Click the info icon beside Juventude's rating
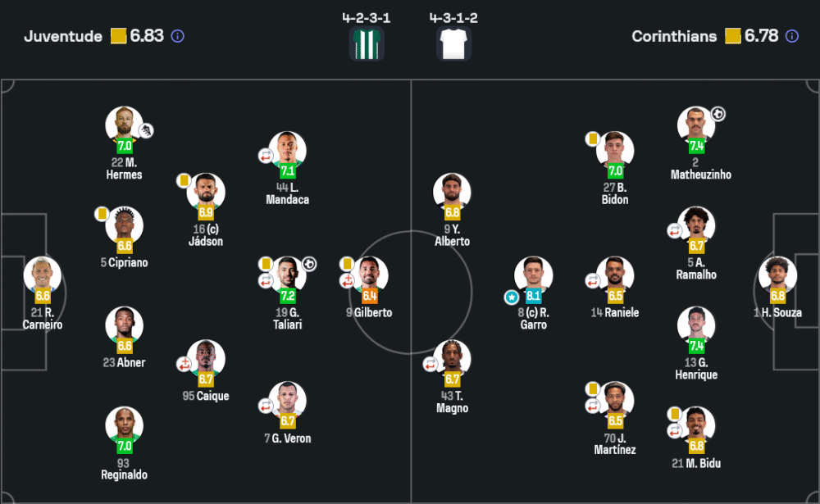 click(x=178, y=36)
